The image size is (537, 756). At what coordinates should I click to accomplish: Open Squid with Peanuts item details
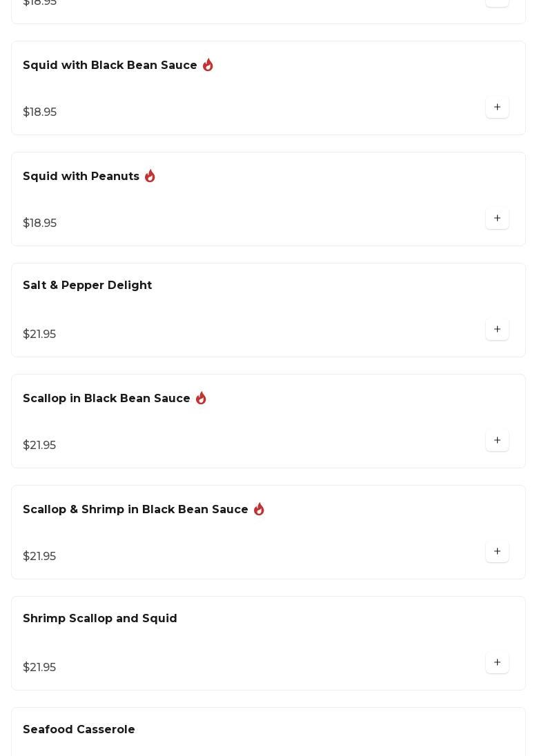coord(81,177)
